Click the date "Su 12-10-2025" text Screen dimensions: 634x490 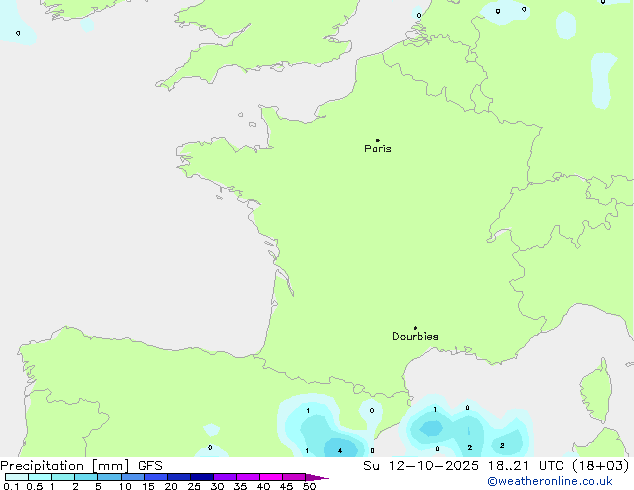(x=421, y=466)
